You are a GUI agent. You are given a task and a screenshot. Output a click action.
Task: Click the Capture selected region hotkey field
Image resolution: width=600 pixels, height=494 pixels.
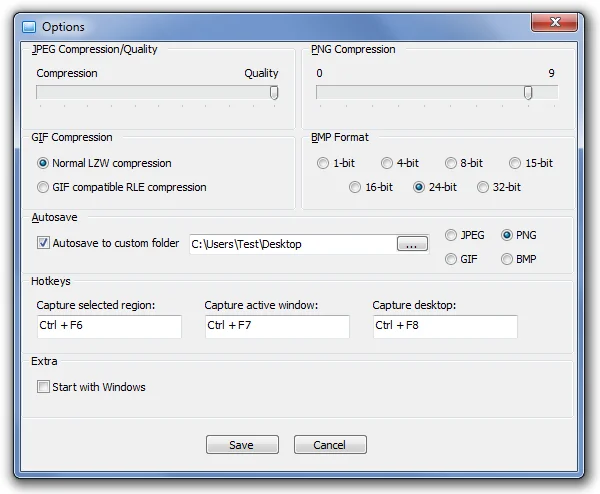point(109,326)
